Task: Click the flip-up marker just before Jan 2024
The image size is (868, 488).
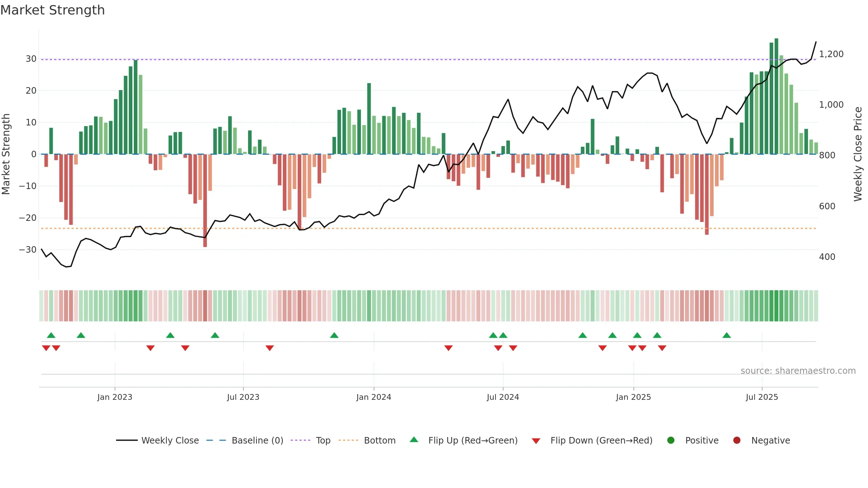Action: pyautogui.click(x=334, y=335)
